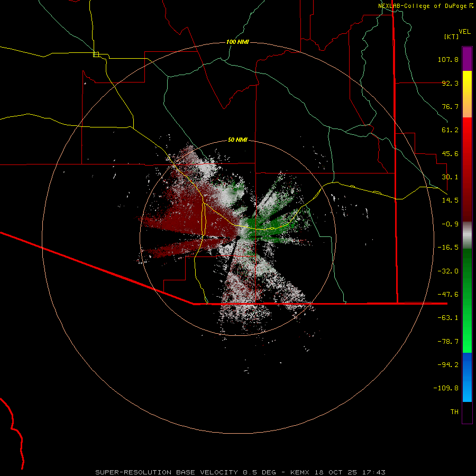Click the yellow-orange segment of the color bar
Viewport: 476px width, 476px height.
(467, 94)
